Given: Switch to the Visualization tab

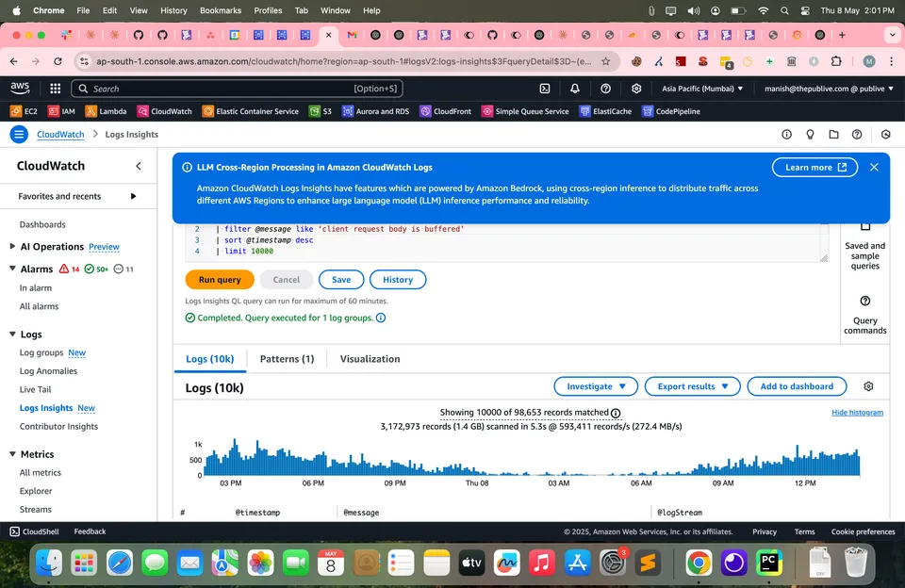Looking at the screenshot, I should pyautogui.click(x=370, y=359).
